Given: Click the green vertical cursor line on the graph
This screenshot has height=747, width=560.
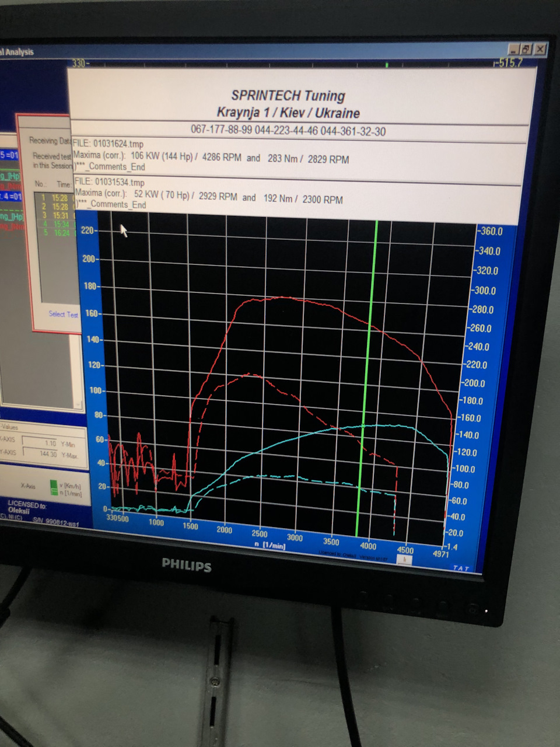Looking at the screenshot, I should (x=367, y=378).
